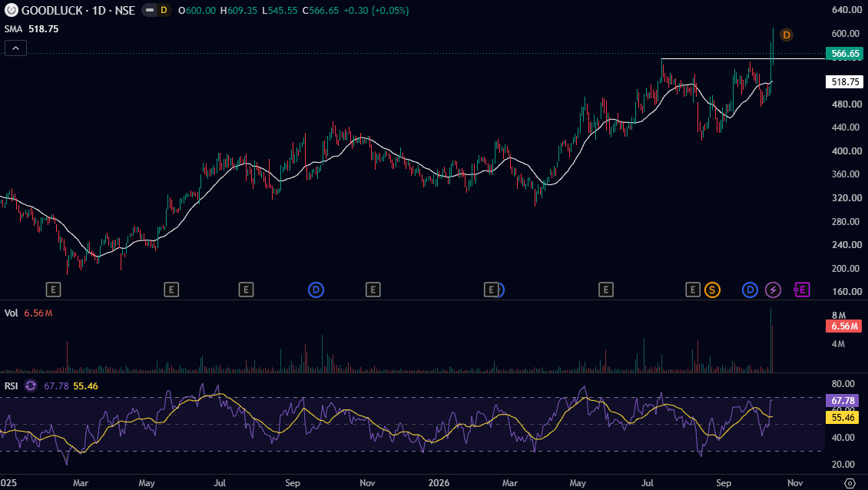Open the GOODLUCK · 1D · NSE symbol title
Viewport: 868px width, 490px height.
tap(78, 11)
